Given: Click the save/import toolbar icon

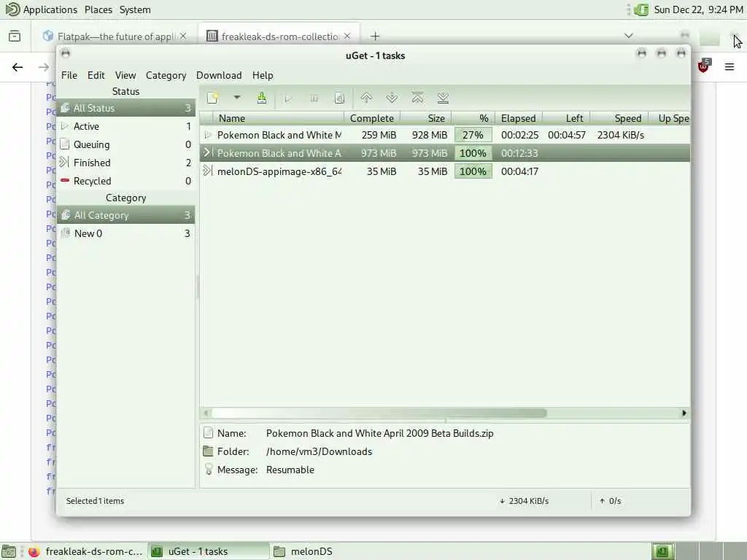Looking at the screenshot, I should (262, 98).
